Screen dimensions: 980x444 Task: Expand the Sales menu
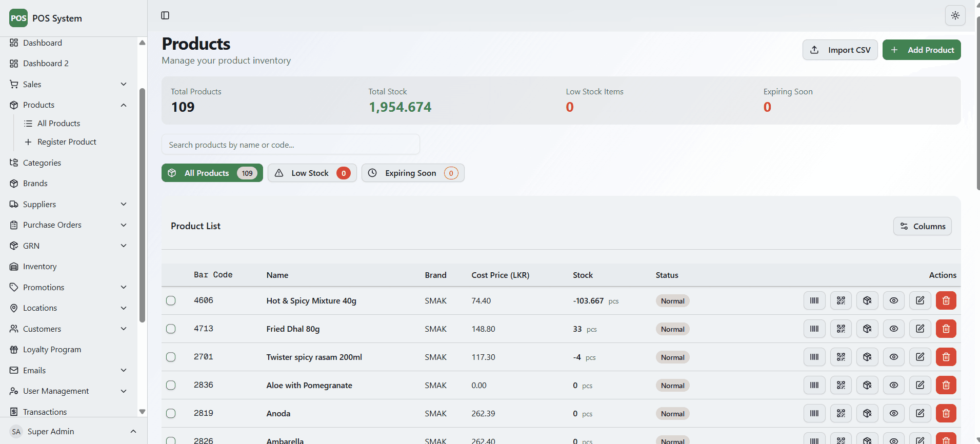[68, 84]
